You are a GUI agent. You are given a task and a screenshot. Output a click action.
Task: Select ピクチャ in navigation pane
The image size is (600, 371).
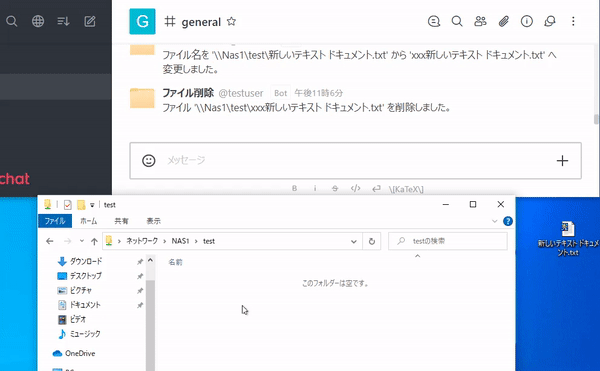75,290
